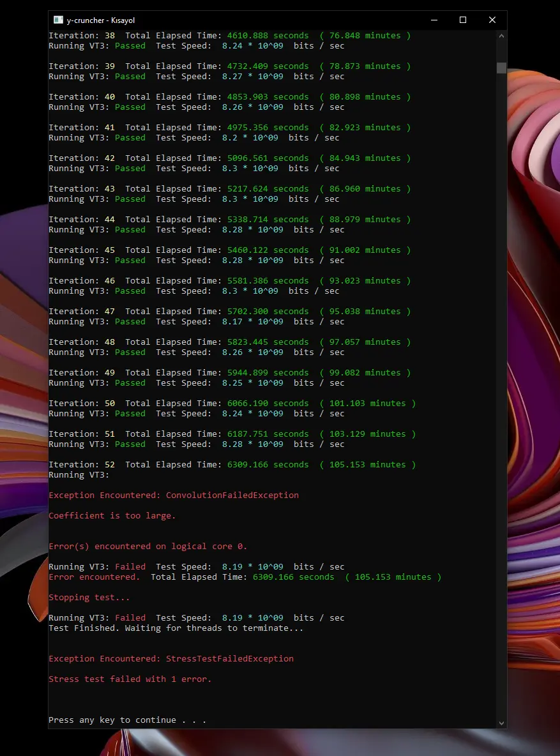Click 'Error(s) encountered on logical core 0.'
The width and height of the screenshot is (560, 756).
tap(148, 547)
